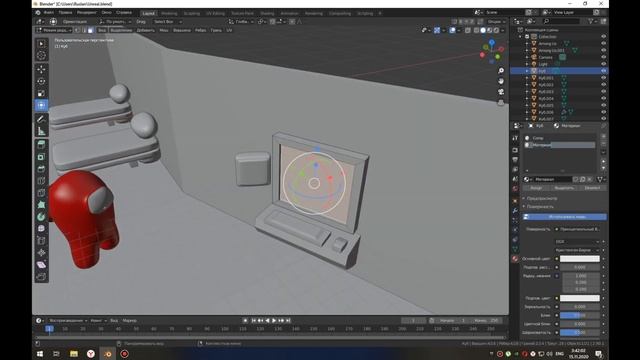This screenshot has height=360, width=640.
Task: Switch viewport to wireframe shading
Action: [x=476, y=30]
